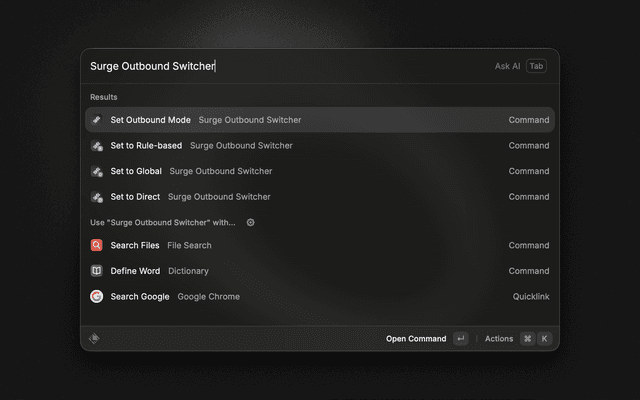Screen dimensions: 640x400
Task: Click the Set Outbound Mode rocket icon
Action: [x=97, y=120]
